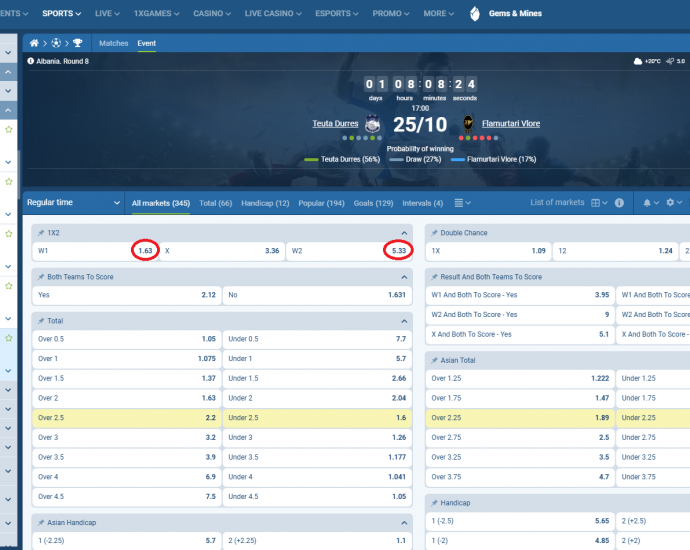Select Asian Handicap 1 (-2.25) at 5.7

tap(127, 540)
